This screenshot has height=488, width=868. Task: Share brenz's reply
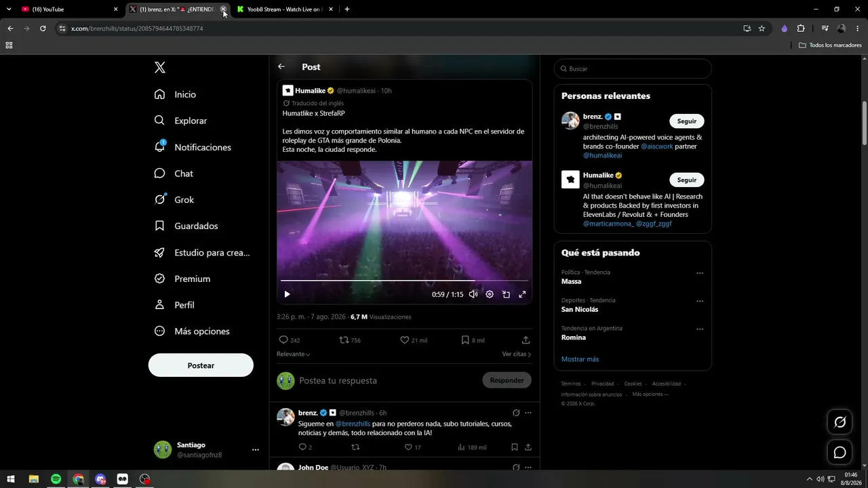(x=528, y=447)
